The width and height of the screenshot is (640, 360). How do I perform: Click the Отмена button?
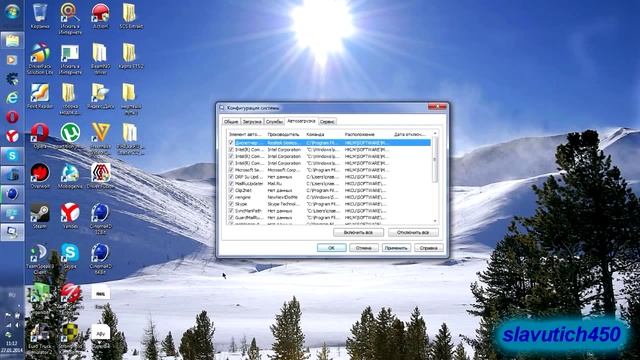point(364,248)
